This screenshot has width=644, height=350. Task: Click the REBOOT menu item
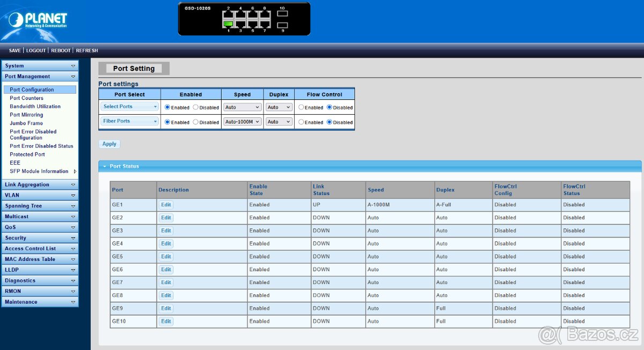[x=61, y=50]
